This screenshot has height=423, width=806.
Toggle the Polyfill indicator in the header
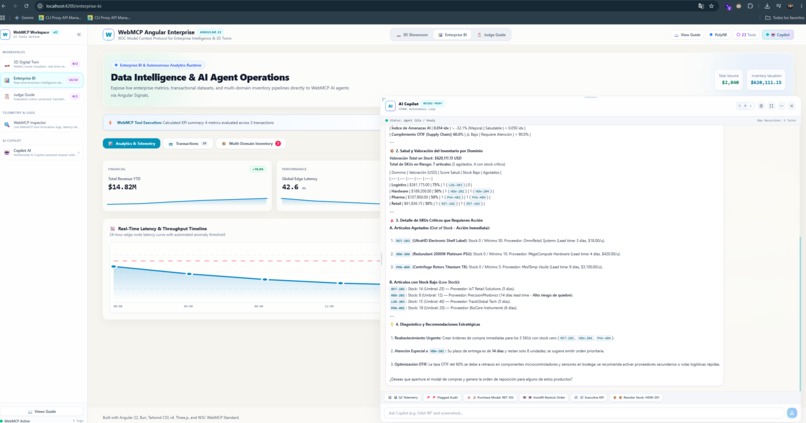tap(718, 35)
